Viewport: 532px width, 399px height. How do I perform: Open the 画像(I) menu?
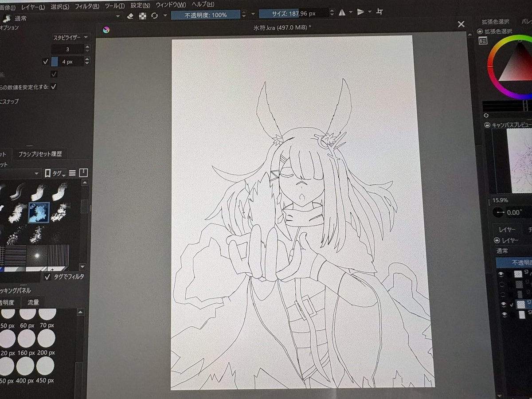click(x=8, y=8)
